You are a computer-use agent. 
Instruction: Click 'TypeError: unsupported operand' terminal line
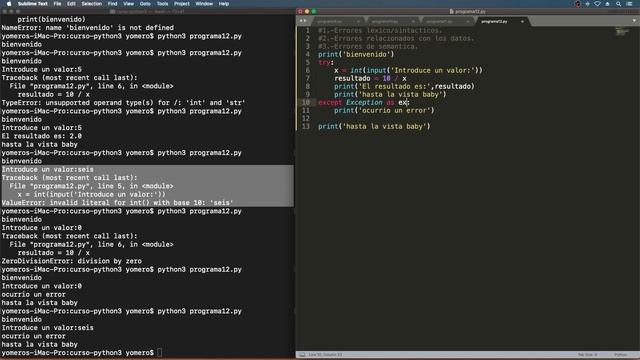point(124,103)
